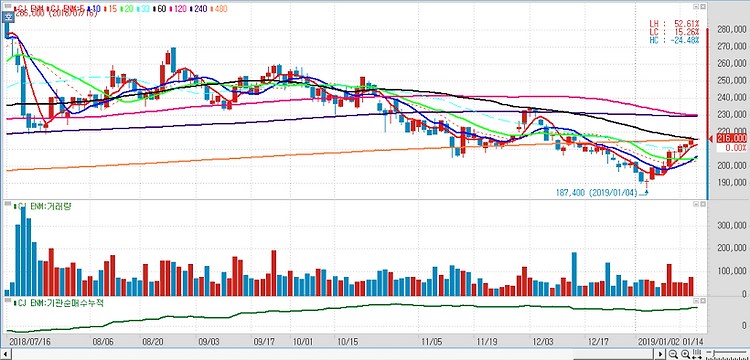The height and width of the screenshot is (360, 750).
Task: Click the 2019/01/02 date axis label
Action: click(658, 342)
